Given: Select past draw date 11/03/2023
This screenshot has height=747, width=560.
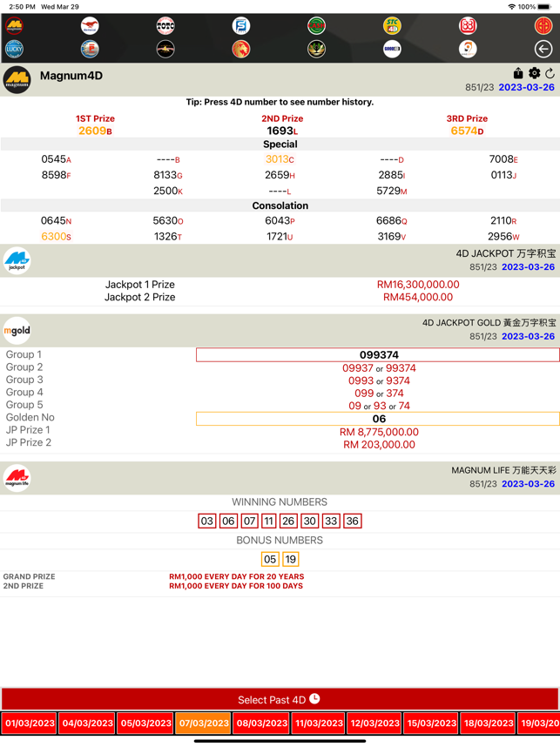Looking at the screenshot, I should pos(319,723).
